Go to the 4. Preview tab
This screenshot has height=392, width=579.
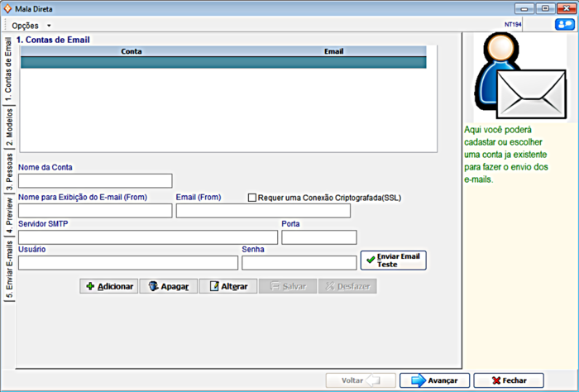9,213
